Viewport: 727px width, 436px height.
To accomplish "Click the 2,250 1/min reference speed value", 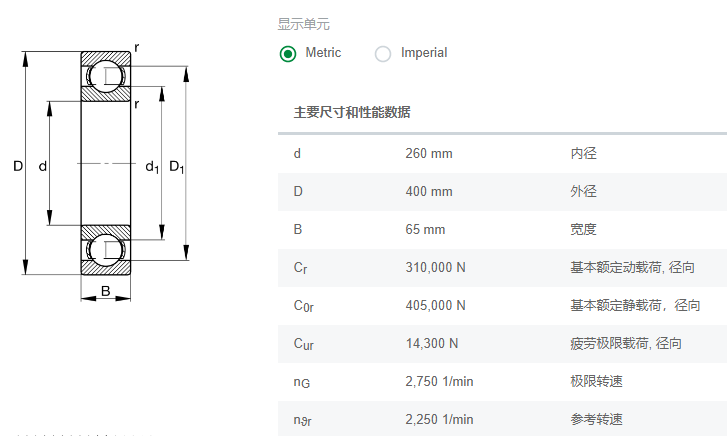I will pos(439,420).
